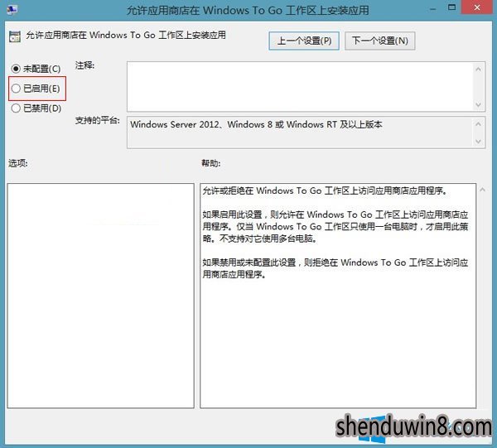Click the 注释: label
This screenshot has width=497, height=448.
point(85,65)
